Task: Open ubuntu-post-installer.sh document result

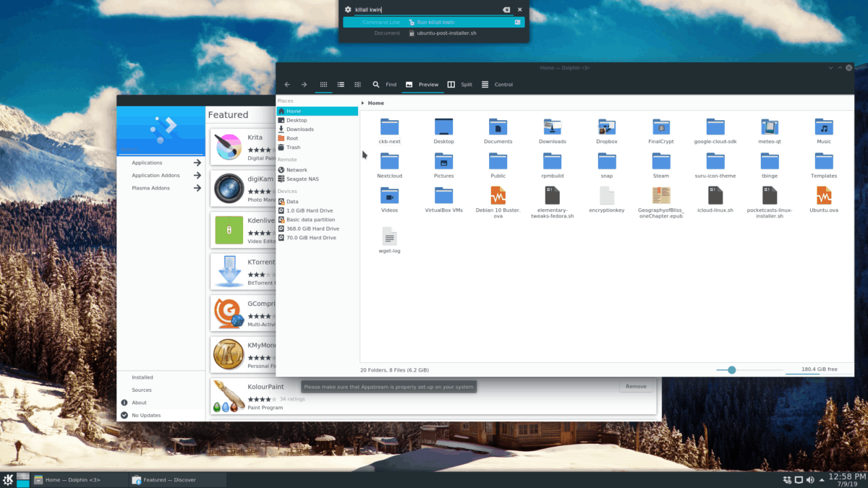Action: point(434,33)
